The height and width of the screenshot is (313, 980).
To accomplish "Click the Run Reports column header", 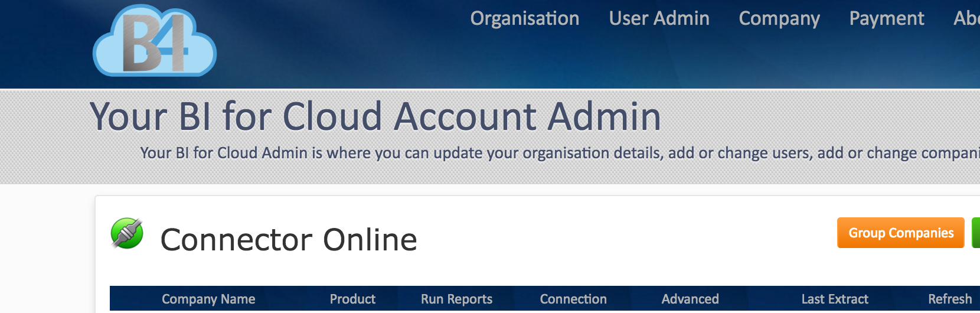I will [456, 299].
